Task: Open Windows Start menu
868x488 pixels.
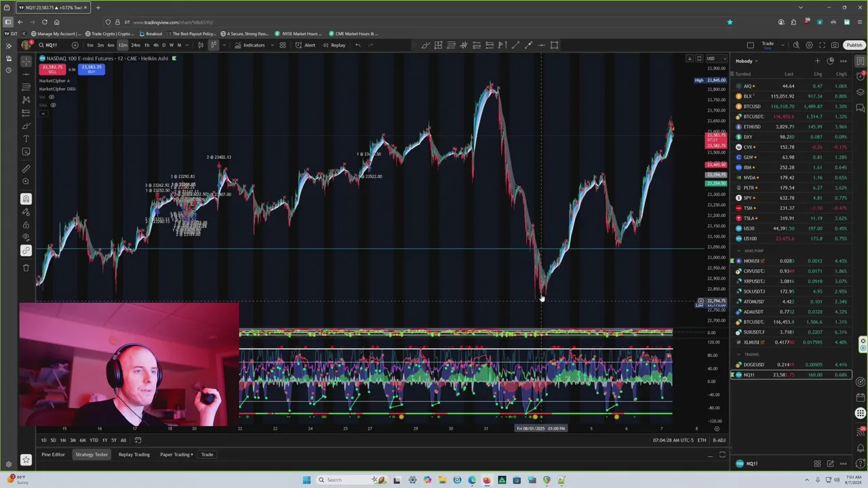Action: pyautogui.click(x=307, y=480)
